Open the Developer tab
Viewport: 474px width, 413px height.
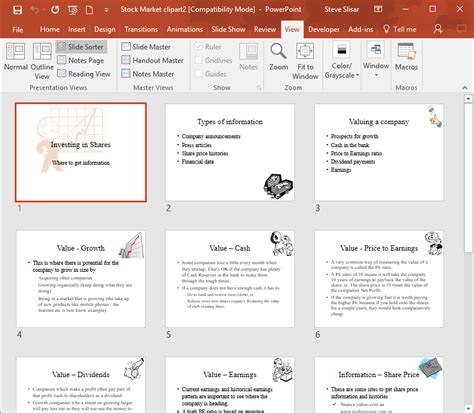(324, 30)
